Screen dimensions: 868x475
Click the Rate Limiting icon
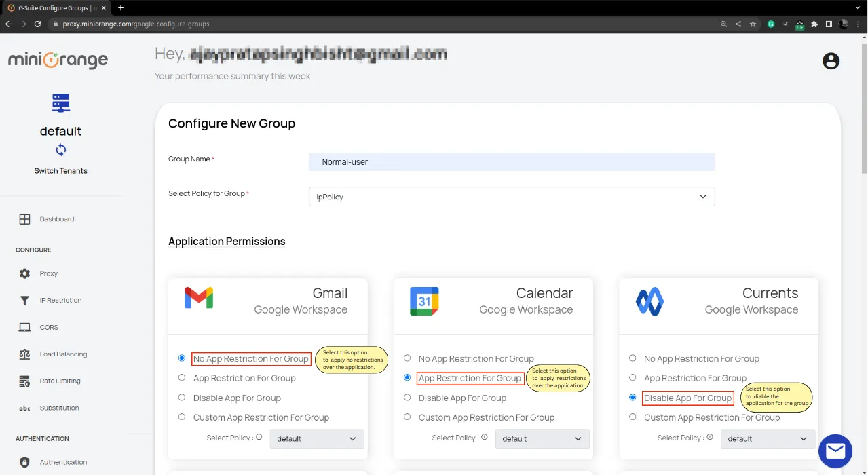(x=24, y=381)
